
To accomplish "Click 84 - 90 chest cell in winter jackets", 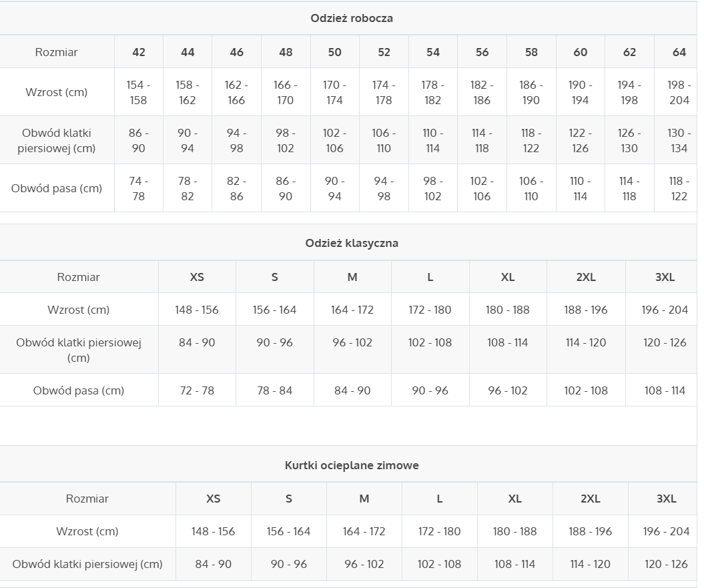I will pos(214,564).
